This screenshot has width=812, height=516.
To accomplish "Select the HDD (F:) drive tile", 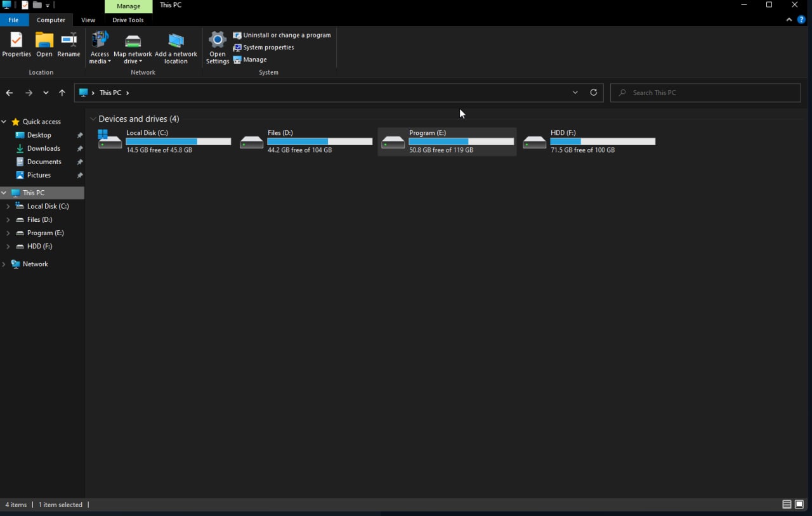I will pyautogui.click(x=589, y=141).
